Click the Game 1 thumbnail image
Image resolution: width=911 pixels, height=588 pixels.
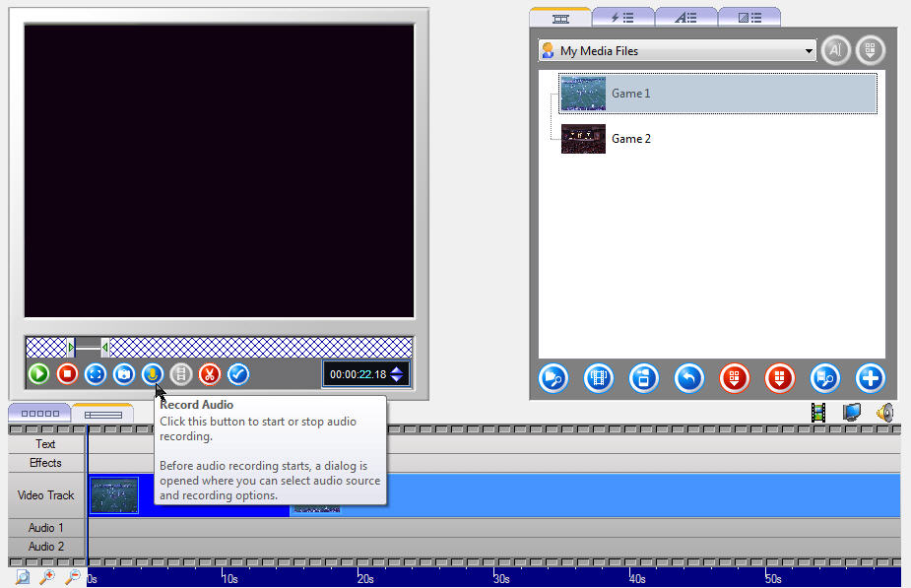[583, 94]
